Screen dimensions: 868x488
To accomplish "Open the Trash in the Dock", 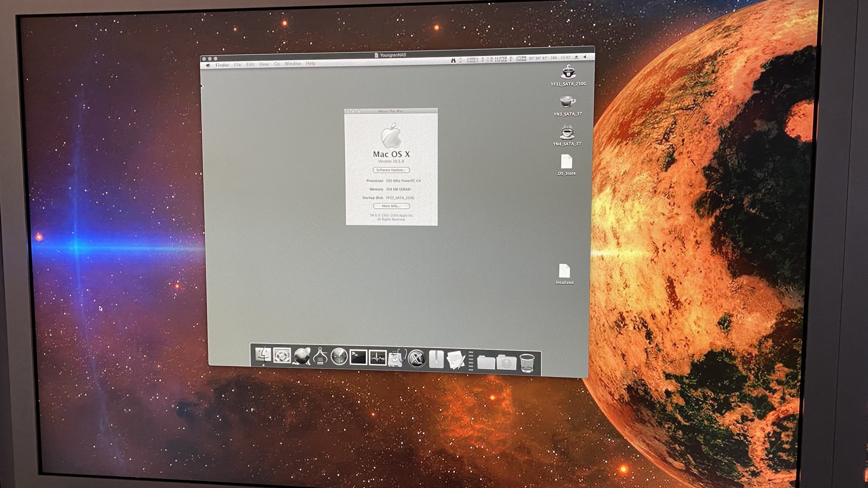I will click(x=527, y=363).
